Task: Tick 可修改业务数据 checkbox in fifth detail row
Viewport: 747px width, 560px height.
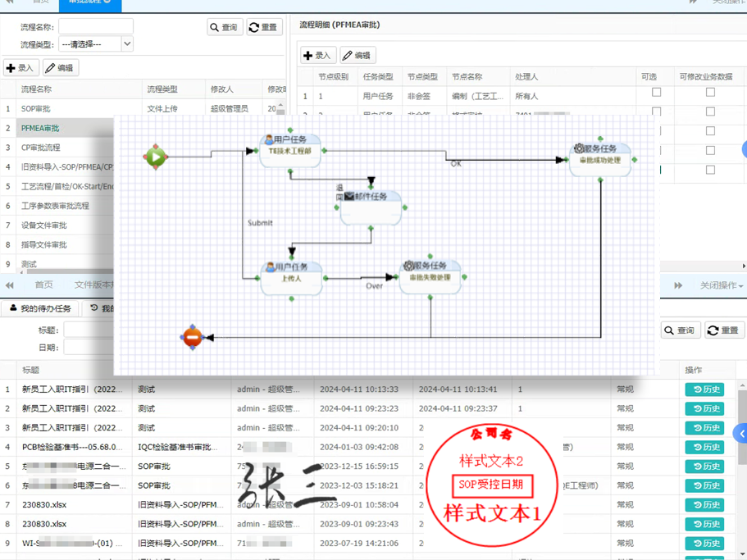Action: pyautogui.click(x=710, y=170)
